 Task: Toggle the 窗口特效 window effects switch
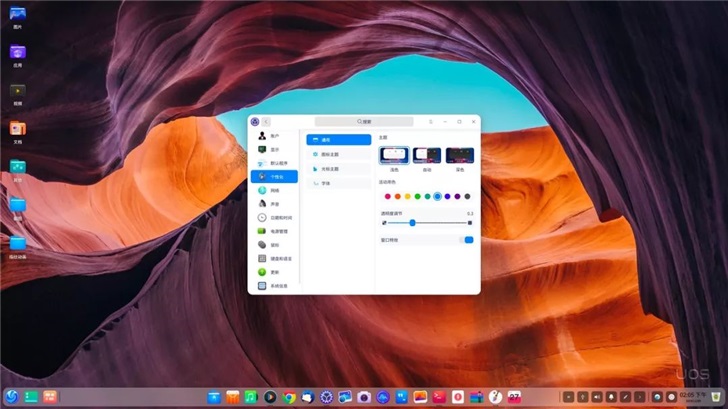pos(467,240)
